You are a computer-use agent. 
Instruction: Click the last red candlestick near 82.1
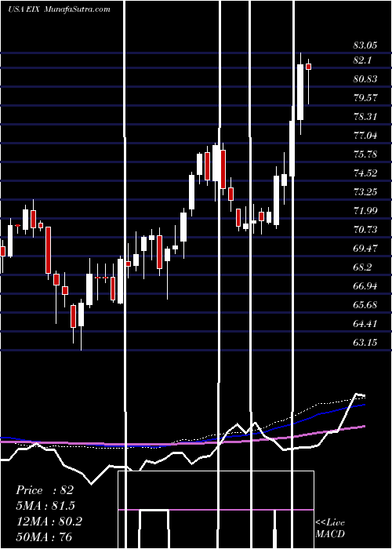[x=308, y=67]
